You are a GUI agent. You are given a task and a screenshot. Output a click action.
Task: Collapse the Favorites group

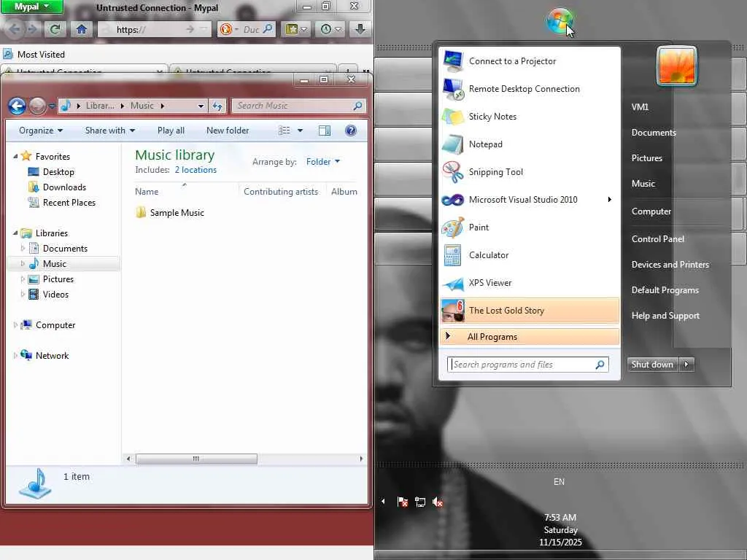click(15, 156)
